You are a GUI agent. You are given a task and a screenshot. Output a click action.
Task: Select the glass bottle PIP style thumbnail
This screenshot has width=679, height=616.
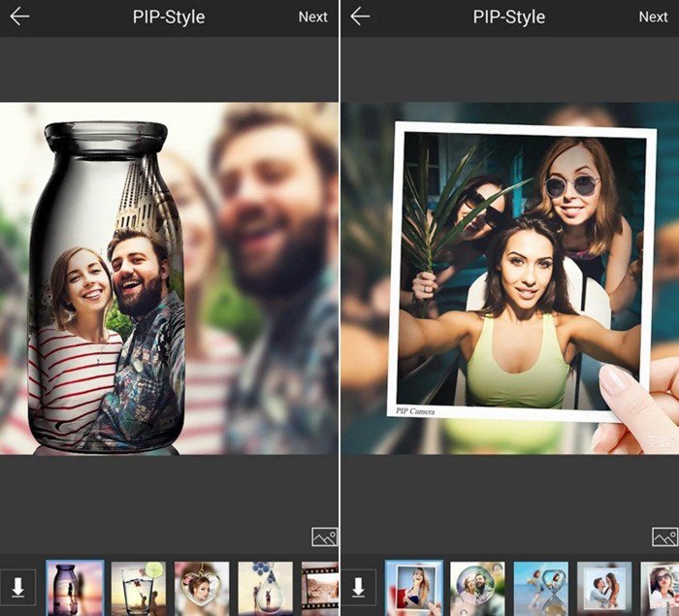coord(75,588)
